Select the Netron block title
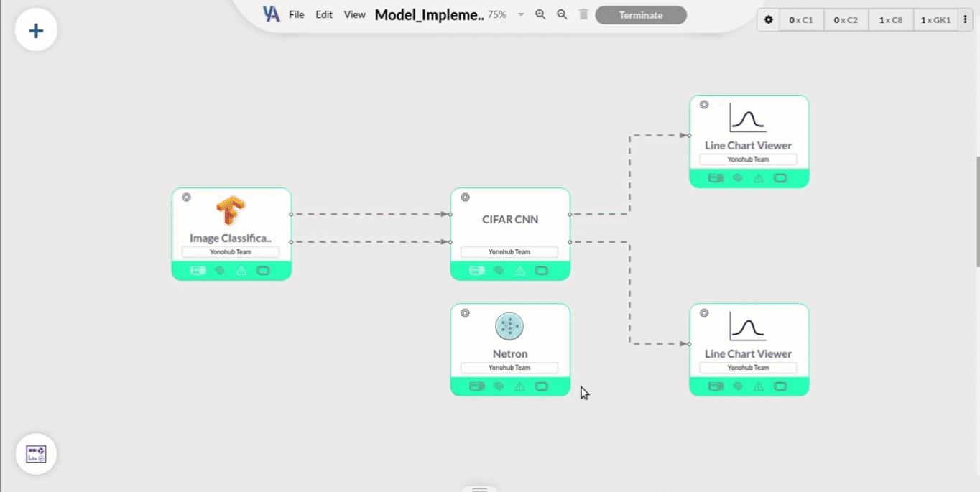Viewport: 980px width, 492px height. [x=510, y=354]
